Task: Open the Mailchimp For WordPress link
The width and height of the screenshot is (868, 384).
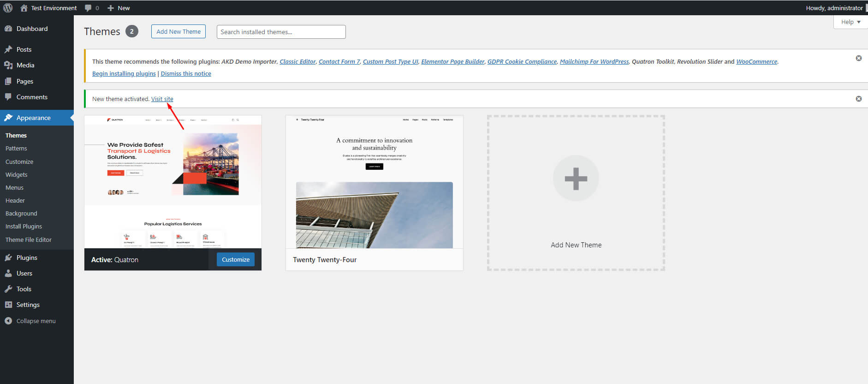Action: (595, 61)
